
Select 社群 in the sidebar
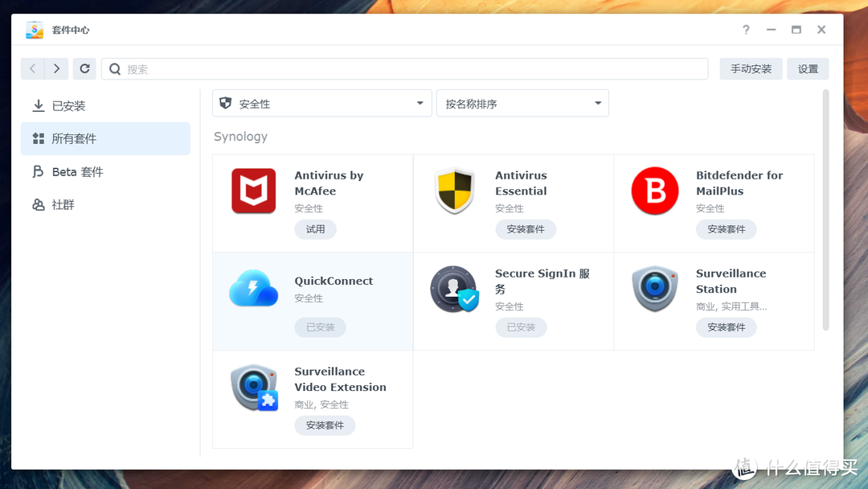click(105, 205)
